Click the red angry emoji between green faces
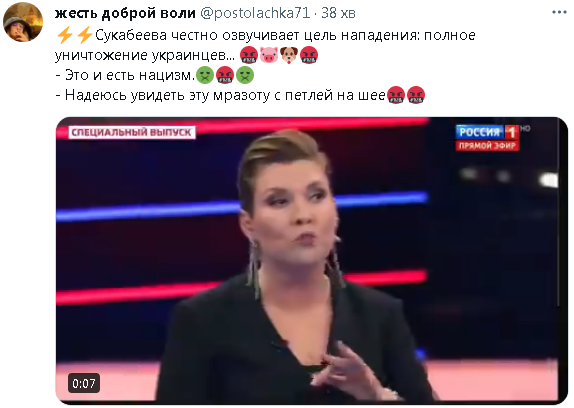574x408 pixels. pos(225,75)
